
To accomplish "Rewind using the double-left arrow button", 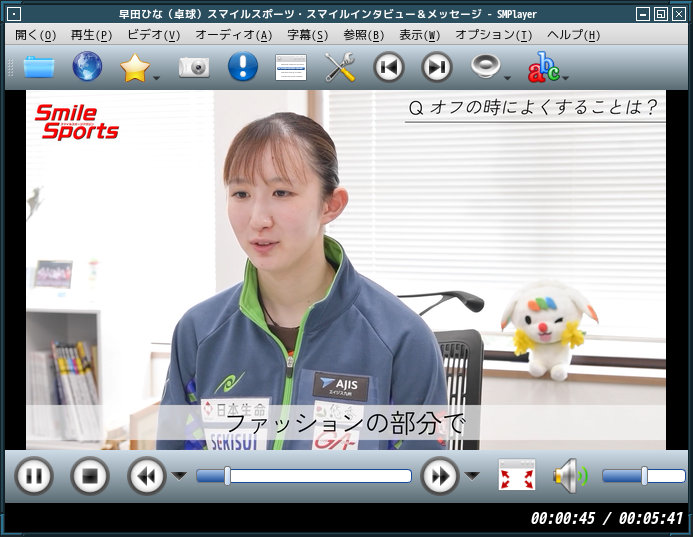I will coord(147,476).
